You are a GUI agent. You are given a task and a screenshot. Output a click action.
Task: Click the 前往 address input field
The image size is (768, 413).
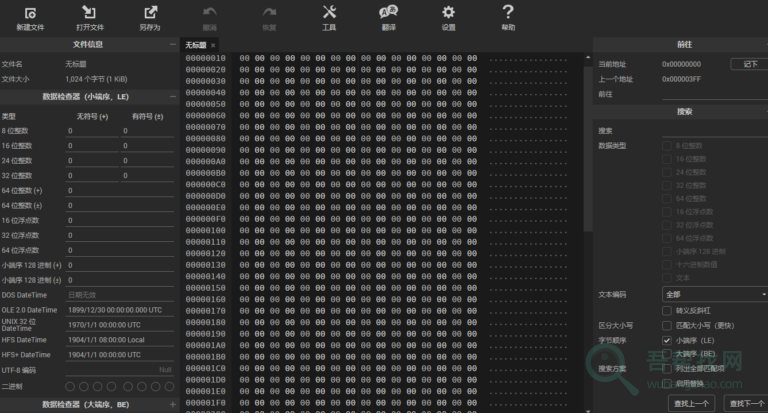coord(712,93)
